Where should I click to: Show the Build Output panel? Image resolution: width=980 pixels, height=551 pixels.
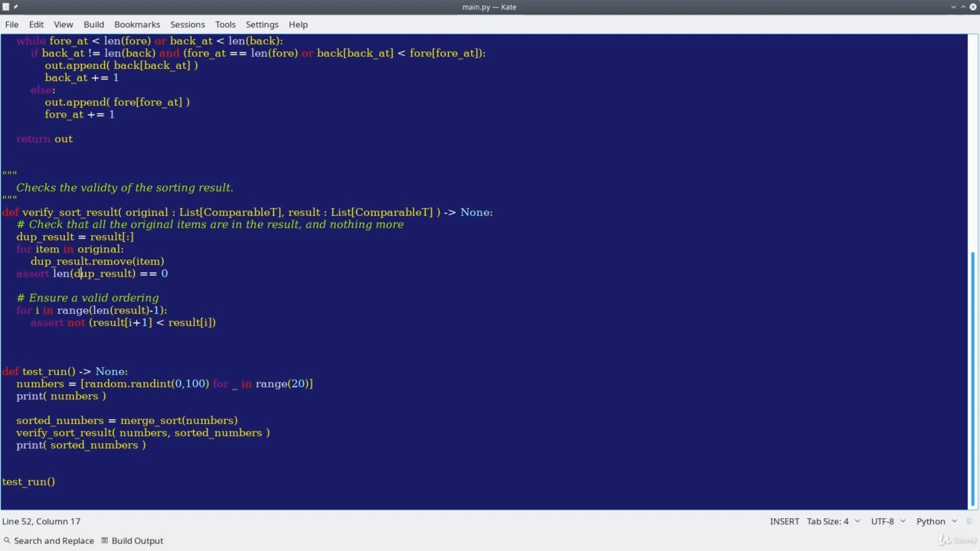pos(132,540)
